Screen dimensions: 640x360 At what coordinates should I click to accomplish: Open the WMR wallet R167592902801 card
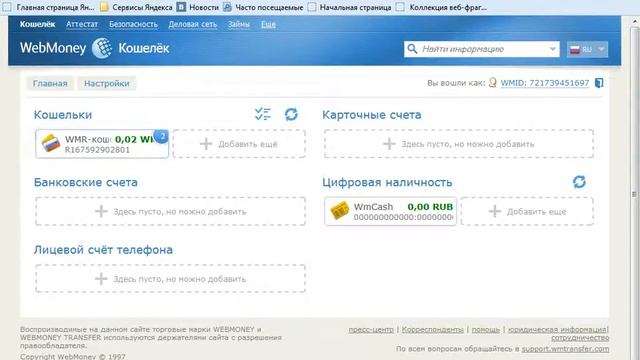(102, 144)
